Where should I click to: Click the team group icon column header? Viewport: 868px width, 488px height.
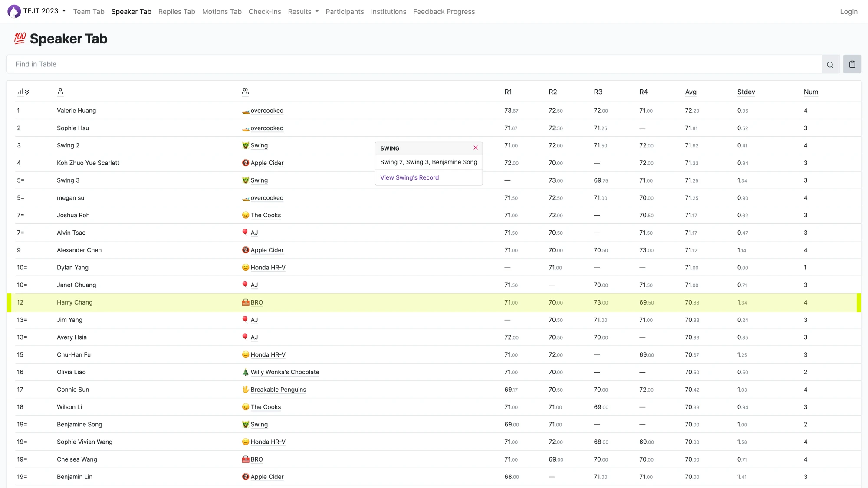point(245,92)
